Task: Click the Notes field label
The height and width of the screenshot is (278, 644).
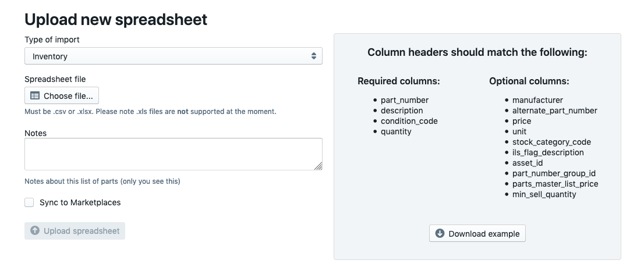Action: (x=36, y=133)
